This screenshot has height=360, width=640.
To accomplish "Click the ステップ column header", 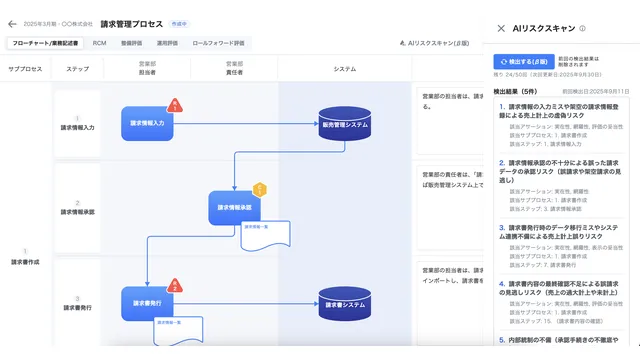I will (78, 69).
